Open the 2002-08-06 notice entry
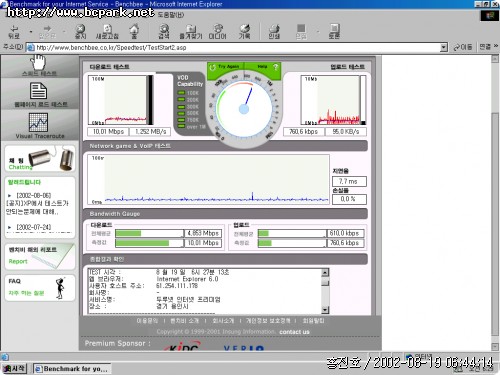This screenshot has height=375, width=500. 37,203
